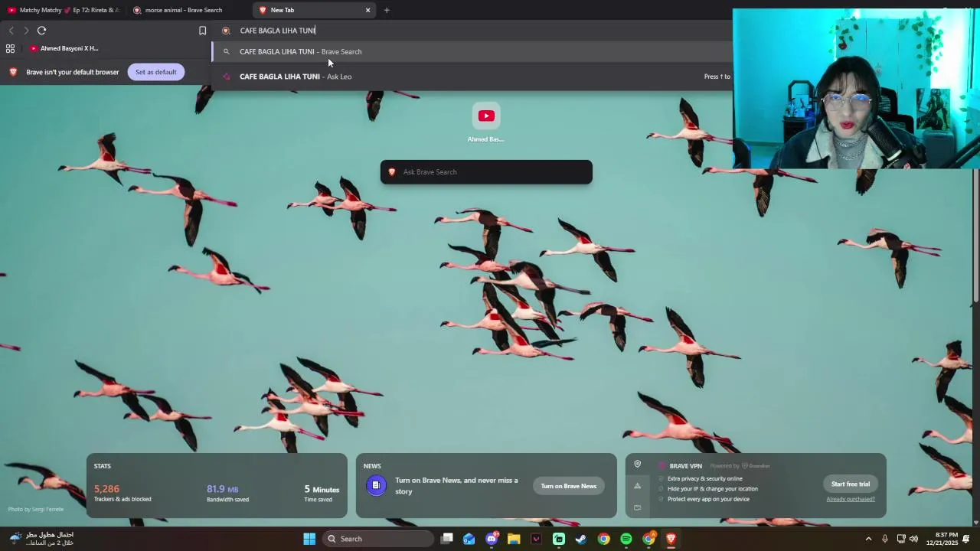Open a new tab with the plus button

tap(387, 10)
